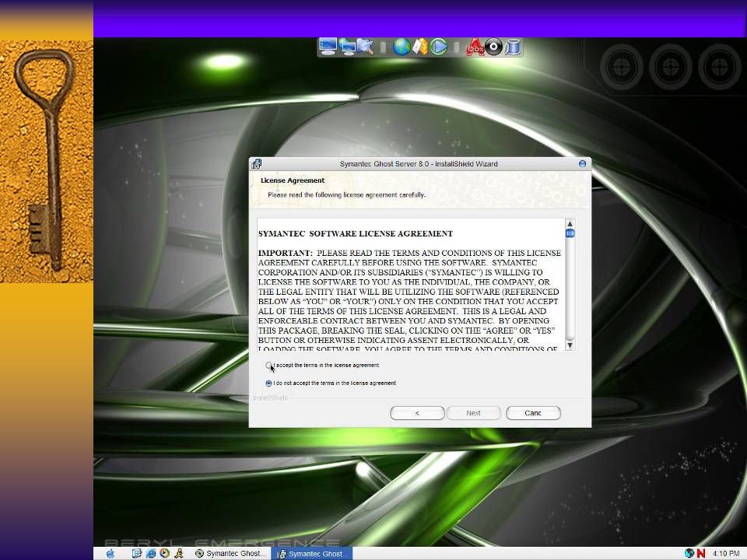Launch the folder search magnifier dock icon
This screenshot has height=560, width=747.
point(365,47)
